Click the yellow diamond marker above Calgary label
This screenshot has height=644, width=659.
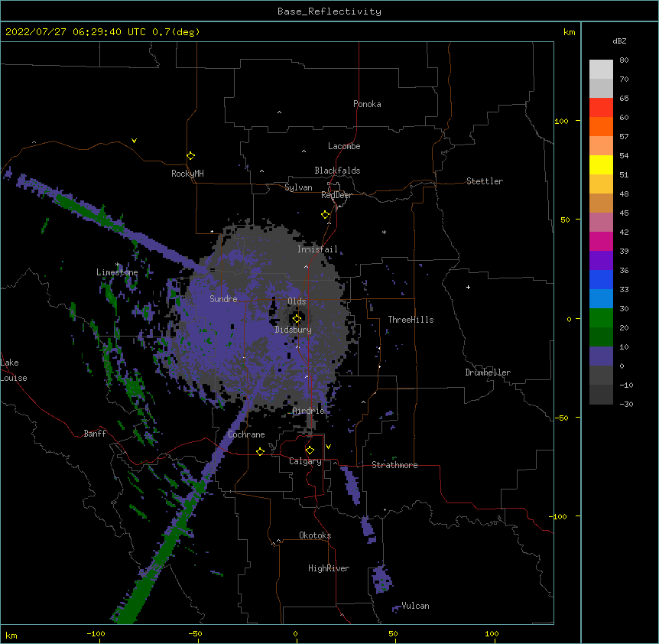[x=310, y=450]
